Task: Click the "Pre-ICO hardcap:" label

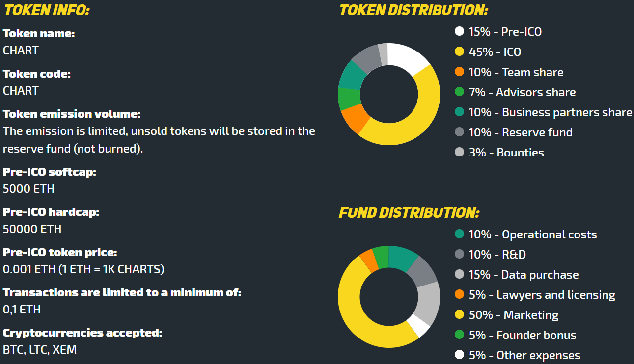Action: point(51,212)
